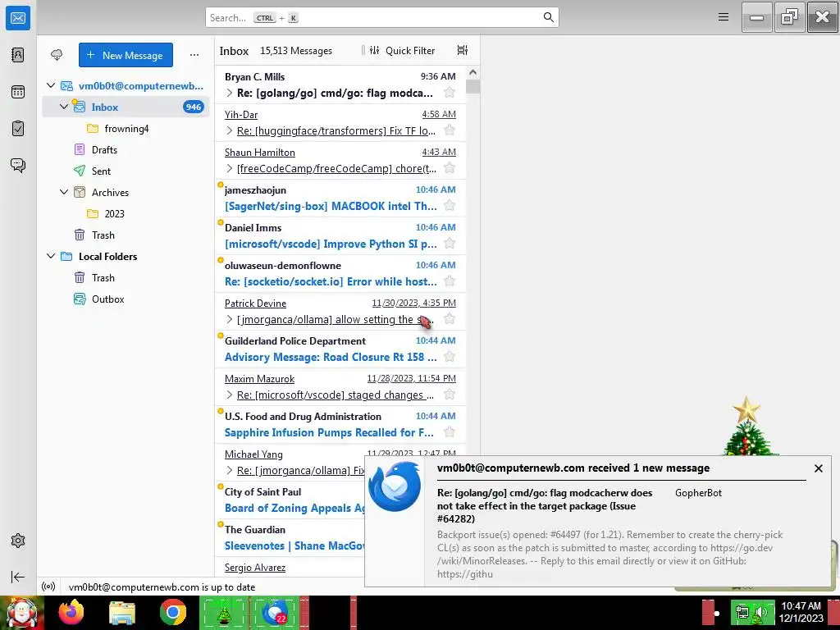840x630 pixels.
Task: Star the Maxim Mazurok message
Action: (x=450, y=395)
